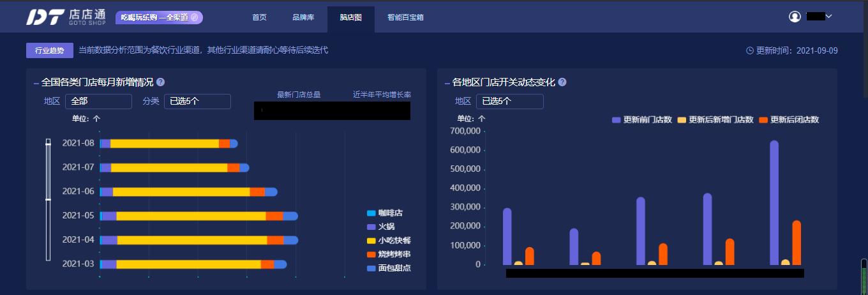Click the top handle of zoom slider
Image resolution: width=868 pixels, height=295 pixels.
point(48,143)
